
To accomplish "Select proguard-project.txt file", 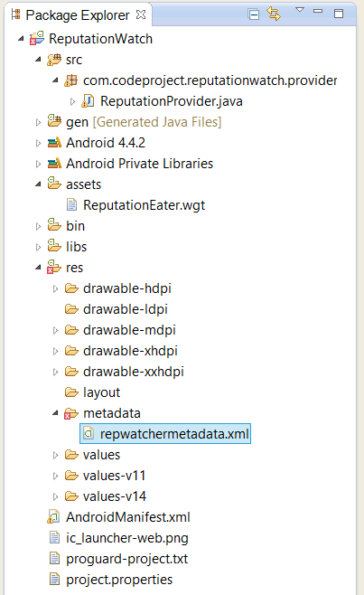I will 126,559.
